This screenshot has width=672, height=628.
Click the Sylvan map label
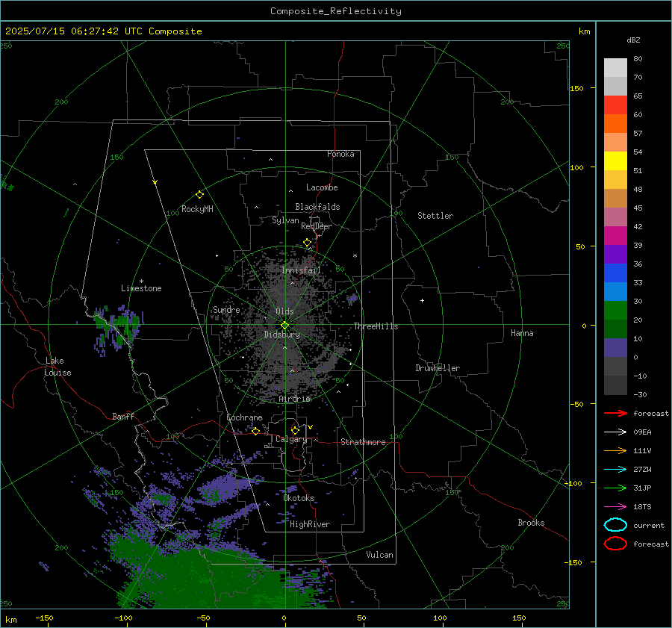pos(285,220)
